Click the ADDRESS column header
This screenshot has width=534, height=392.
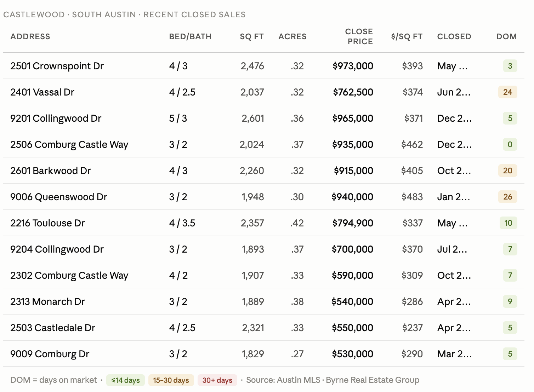30,36
